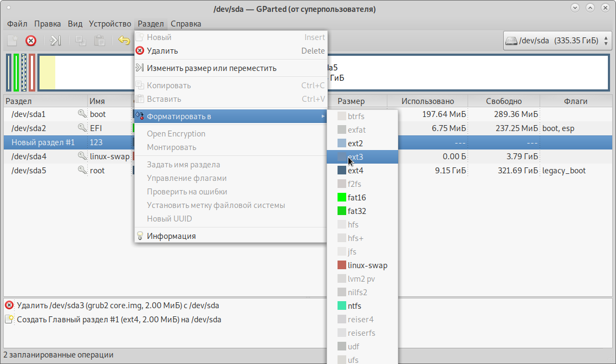Click the Имя column header

pyautogui.click(x=111, y=101)
